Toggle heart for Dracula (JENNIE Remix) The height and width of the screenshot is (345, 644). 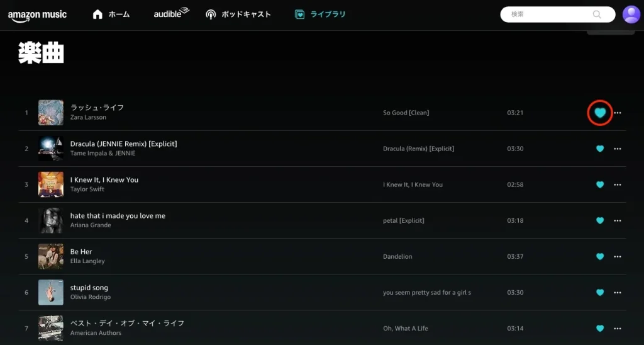(600, 149)
